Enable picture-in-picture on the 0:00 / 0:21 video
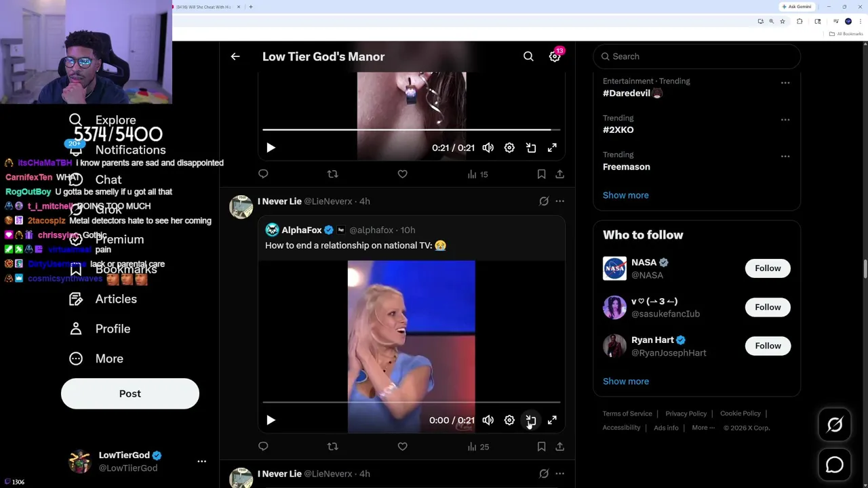This screenshot has height=488, width=868. pyautogui.click(x=531, y=420)
